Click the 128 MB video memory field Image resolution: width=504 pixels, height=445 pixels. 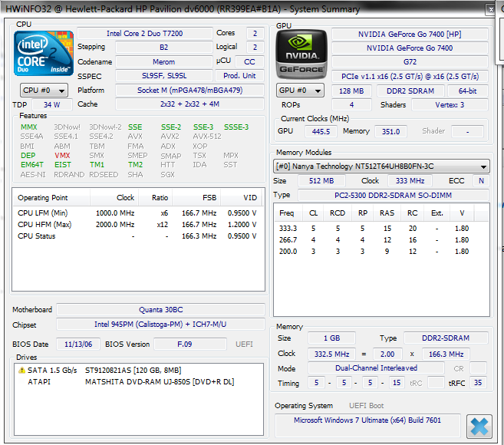[x=351, y=91]
